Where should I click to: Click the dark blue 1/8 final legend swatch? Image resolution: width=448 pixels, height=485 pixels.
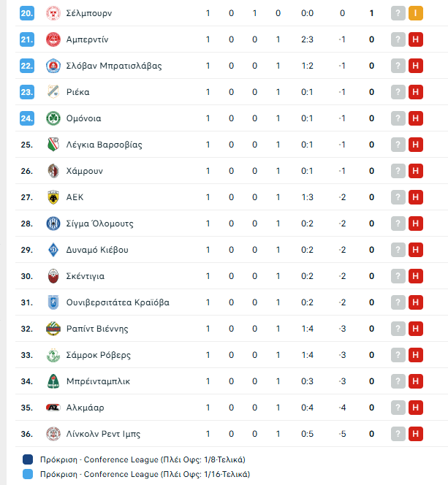point(27,459)
